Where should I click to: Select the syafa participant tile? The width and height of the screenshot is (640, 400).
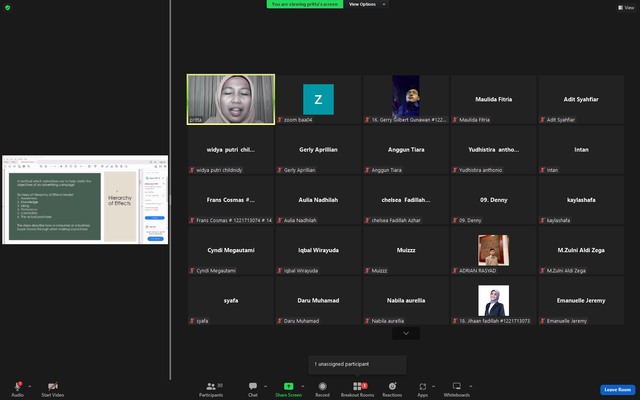point(231,300)
